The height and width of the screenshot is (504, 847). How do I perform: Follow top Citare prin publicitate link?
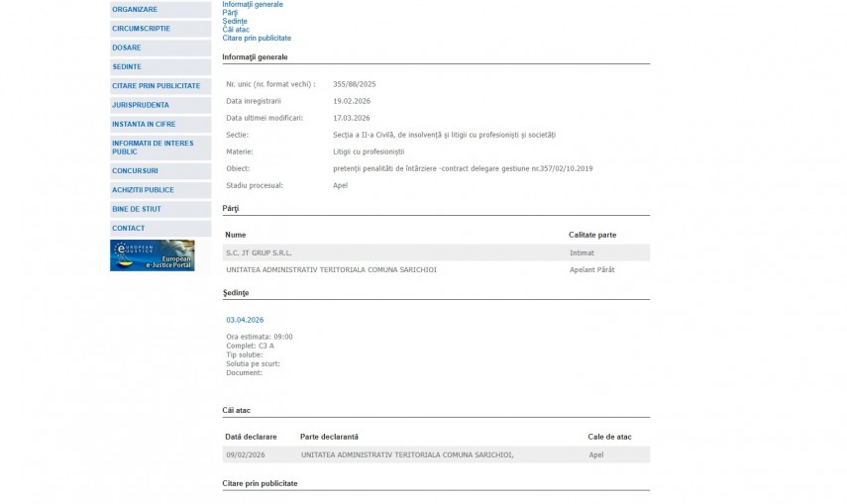[x=257, y=38]
